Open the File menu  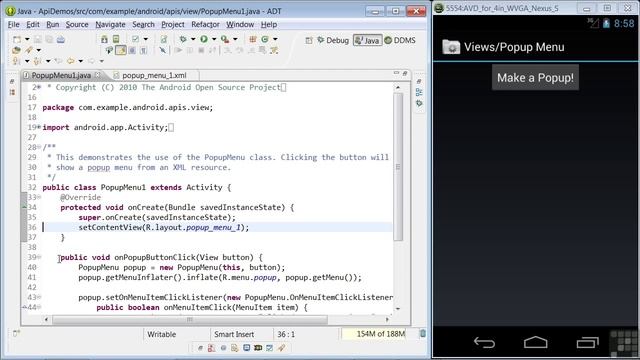pos(13,24)
